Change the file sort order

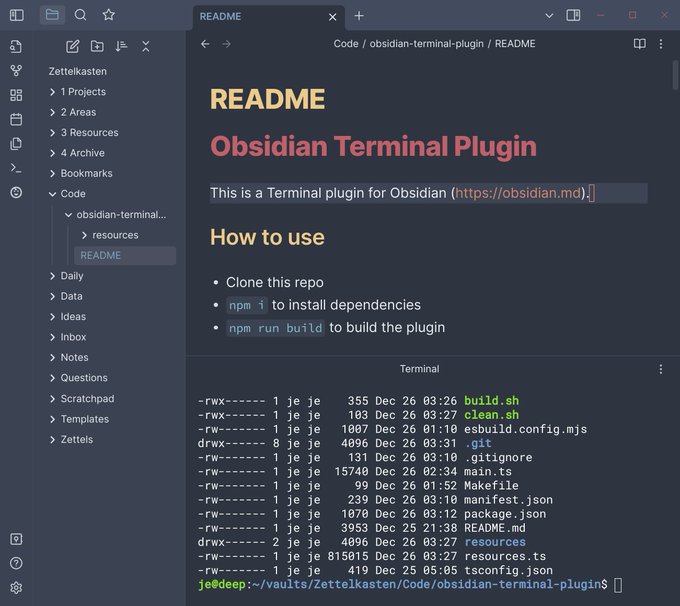click(121, 46)
